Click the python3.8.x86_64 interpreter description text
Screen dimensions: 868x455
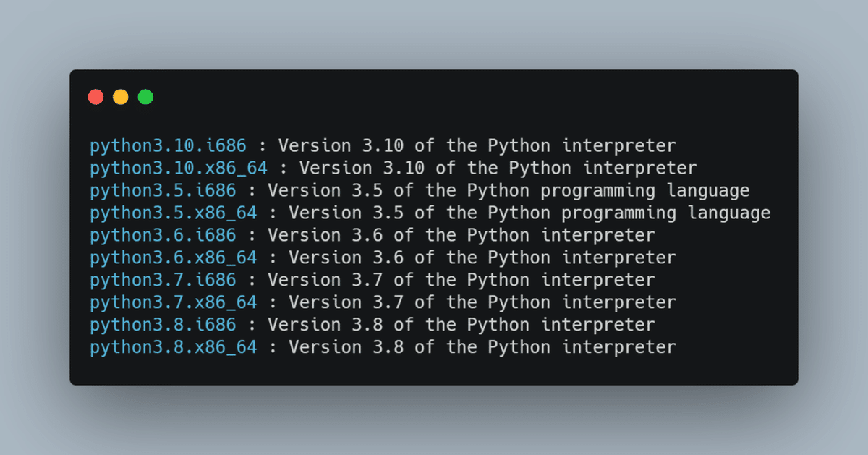pos(482,348)
